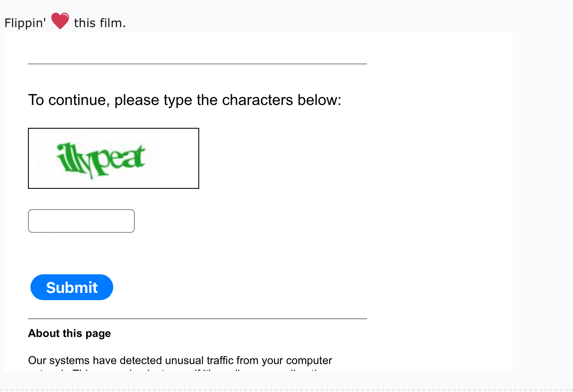The width and height of the screenshot is (573, 392).
Task: Focus the captcha answer text field
Action: pos(81,221)
